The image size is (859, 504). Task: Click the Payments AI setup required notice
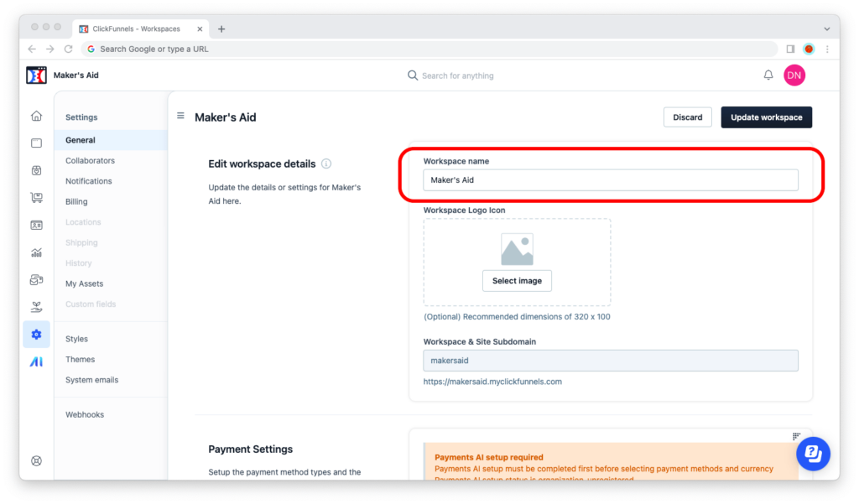(611, 462)
